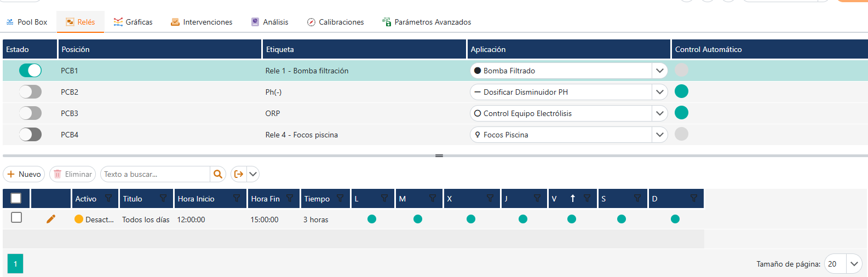868x277 pixels.
Task: Open the M column filter
Action: point(433,198)
